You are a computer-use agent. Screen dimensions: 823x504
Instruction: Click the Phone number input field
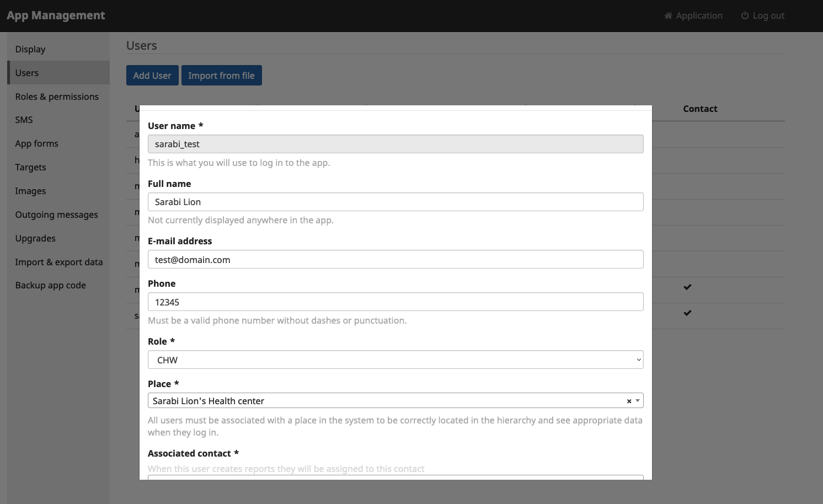pos(395,302)
